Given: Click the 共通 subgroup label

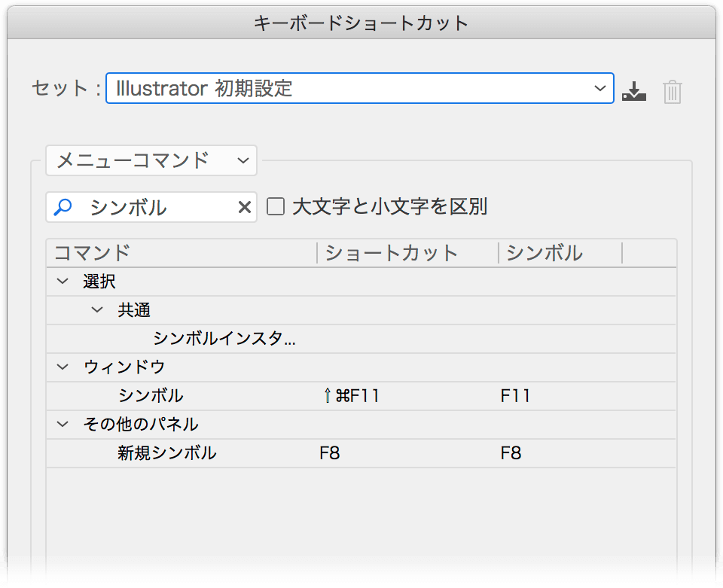Looking at the screenshot, I should coord(134,309).
